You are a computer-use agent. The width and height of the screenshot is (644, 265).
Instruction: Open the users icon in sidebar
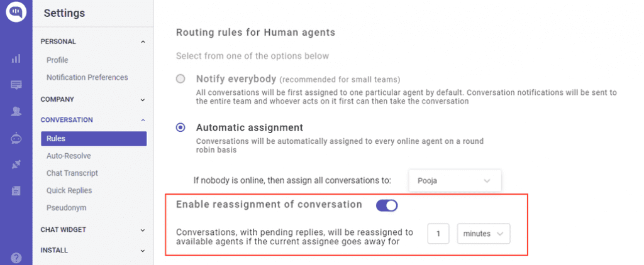[16, 112]
